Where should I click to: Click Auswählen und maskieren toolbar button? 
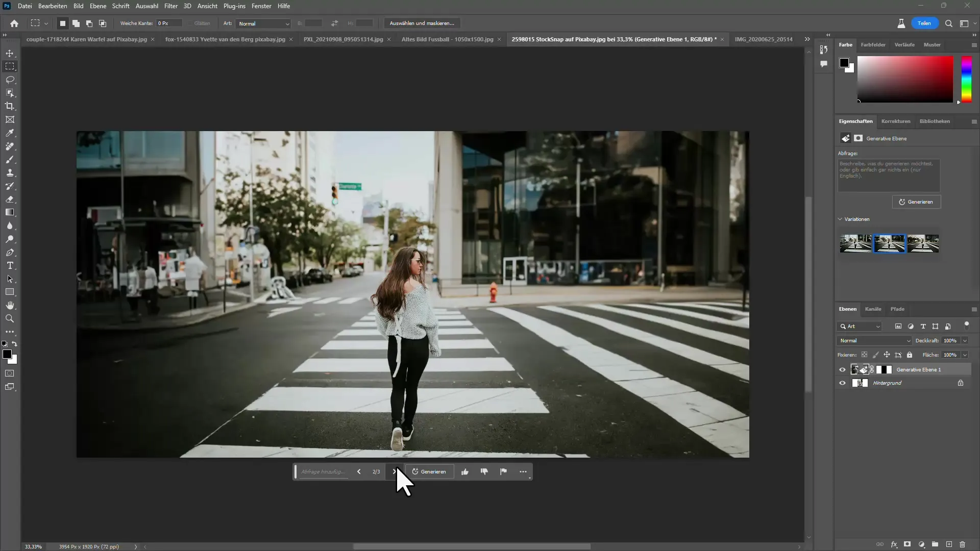pyautogui.click(x=421, y=23)
